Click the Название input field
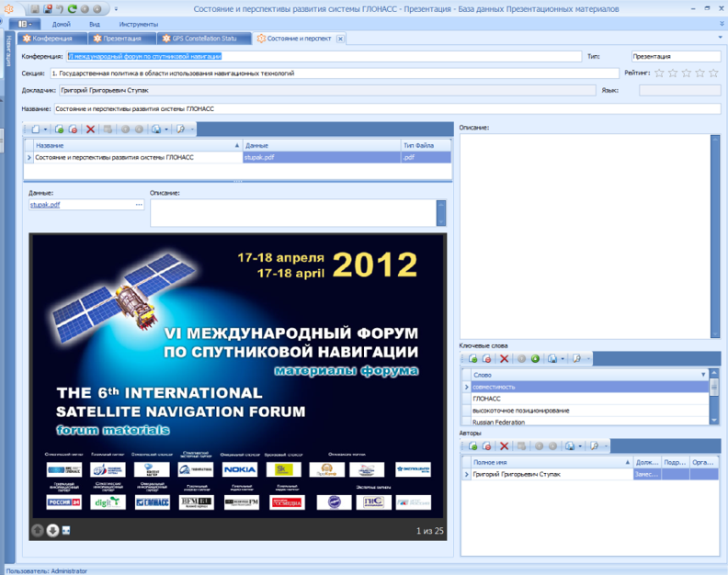This screenshot has width=728, height=575. point(387,109)
